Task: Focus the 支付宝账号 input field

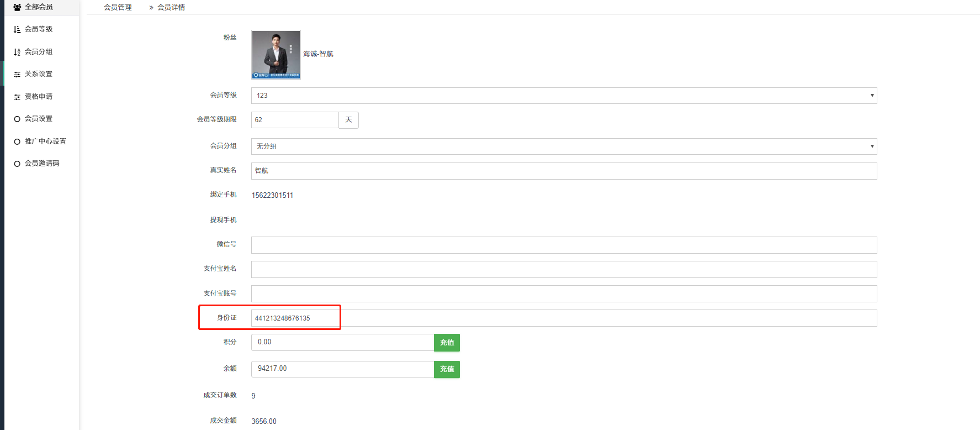Action: (563, 293)
